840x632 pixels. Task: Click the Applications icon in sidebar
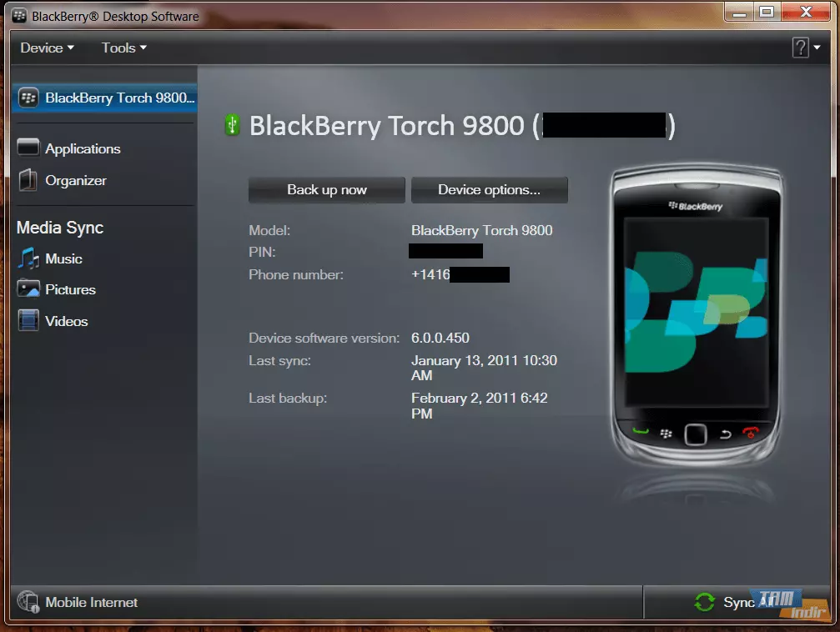pos(28,148)
